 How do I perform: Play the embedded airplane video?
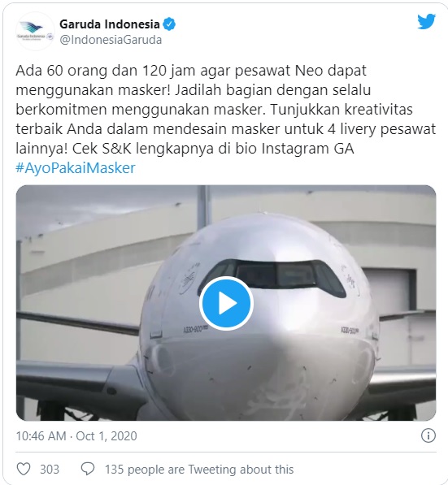226,303
